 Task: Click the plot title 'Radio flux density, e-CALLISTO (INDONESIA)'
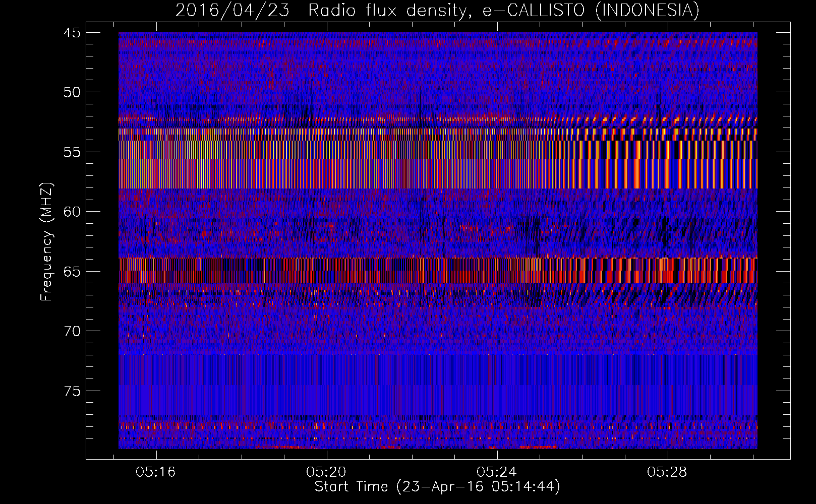click(503, 10)
